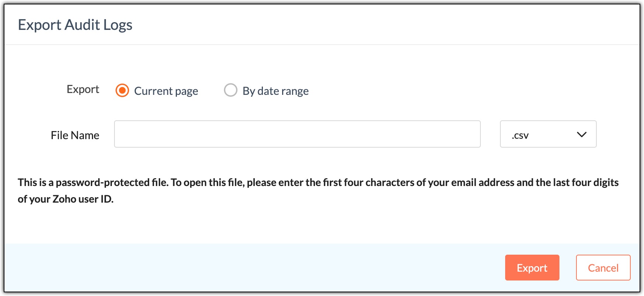Click the 'File Name' field label
This screenshot has width=644, height=296.
(75, 135)
